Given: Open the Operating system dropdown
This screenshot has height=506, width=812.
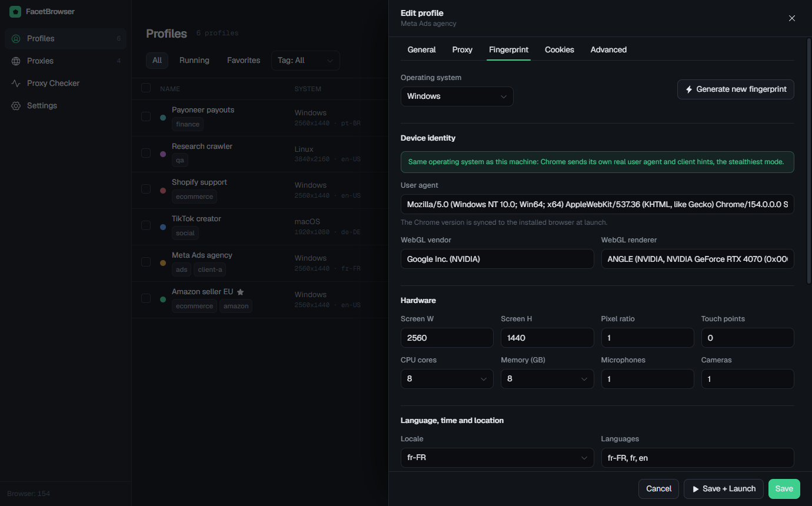Looking at the screenshot, I should (x=457, y=96).
